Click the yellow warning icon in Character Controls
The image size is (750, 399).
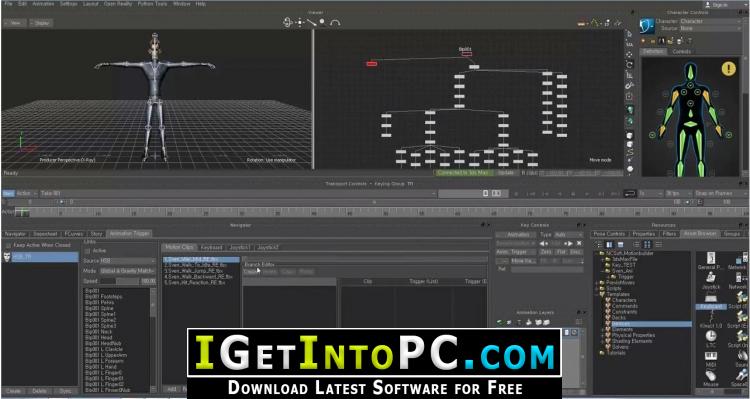728,69
